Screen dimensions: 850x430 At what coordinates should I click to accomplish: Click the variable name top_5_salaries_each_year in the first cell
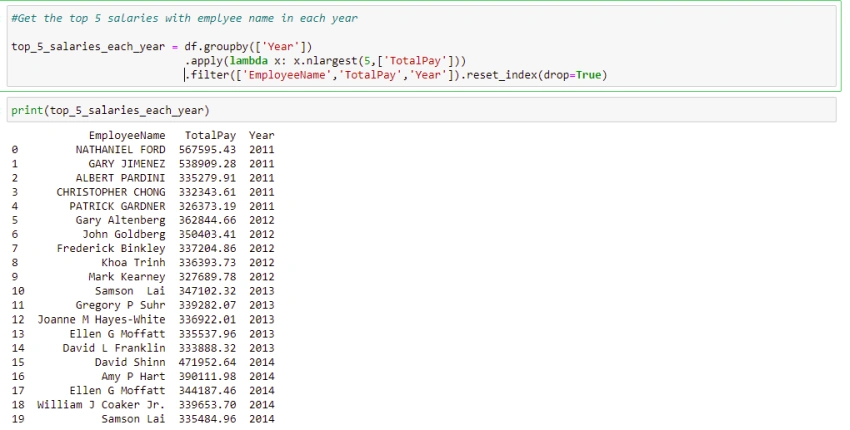click(88, 47)
